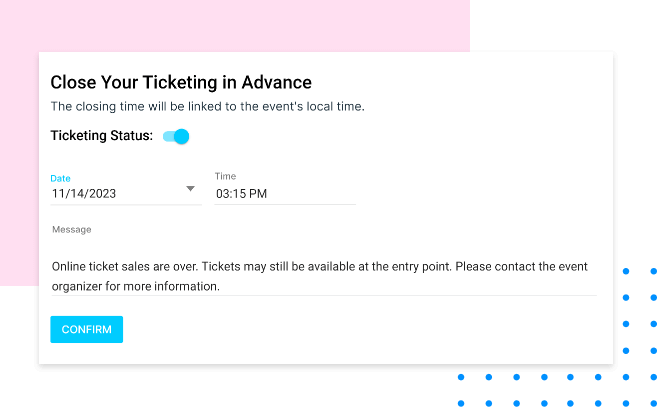Click the blue dot pattern decoration

click(626, 324)
